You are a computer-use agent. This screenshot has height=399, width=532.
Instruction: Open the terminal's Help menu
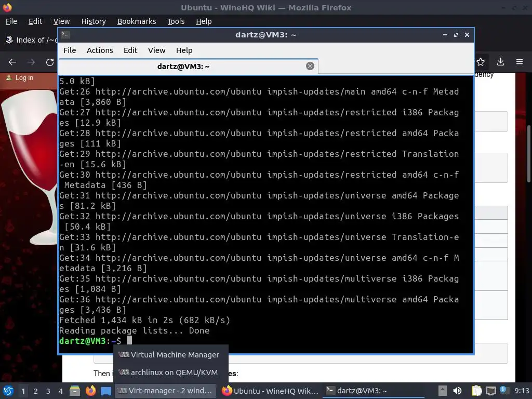point(184,50)
